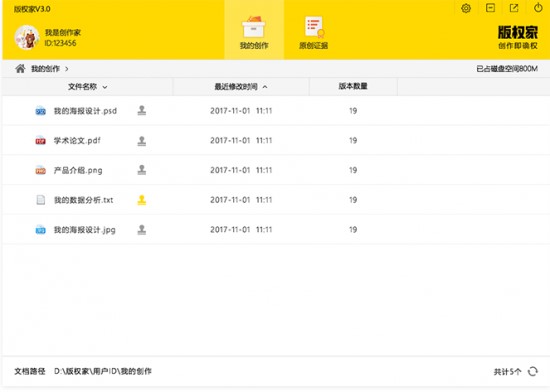
Task: Click the 版本数量 column header
Action: [353, 86]
